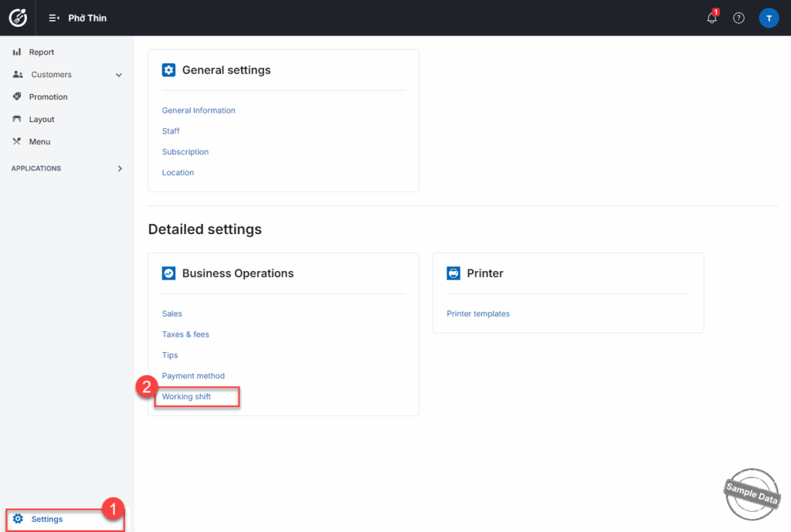Open the Working shift link
791x532 pixels.
click(186, 397)
